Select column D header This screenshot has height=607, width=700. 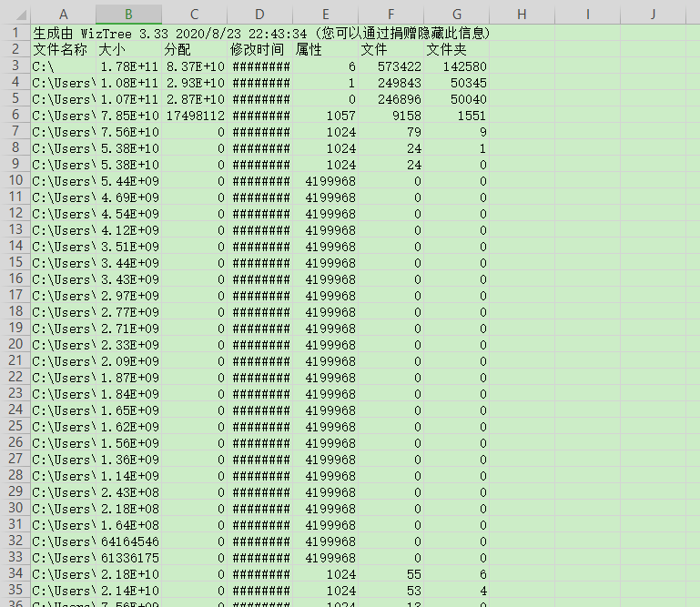[x=259, y=15]
